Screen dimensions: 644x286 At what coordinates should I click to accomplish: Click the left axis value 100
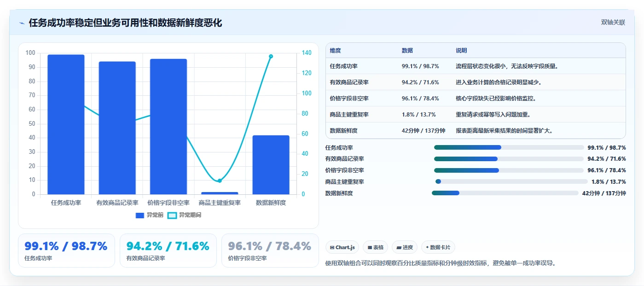[x=30, y=53]
